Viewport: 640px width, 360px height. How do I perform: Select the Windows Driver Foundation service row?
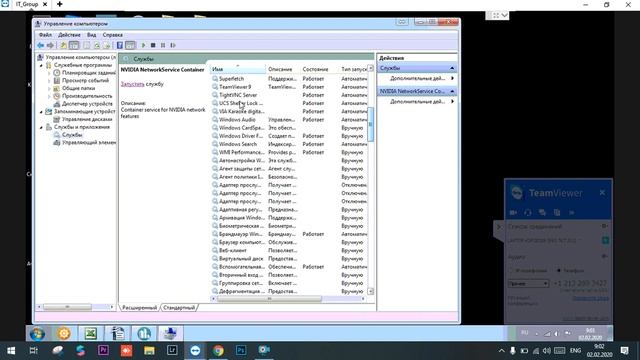point(289,136)
